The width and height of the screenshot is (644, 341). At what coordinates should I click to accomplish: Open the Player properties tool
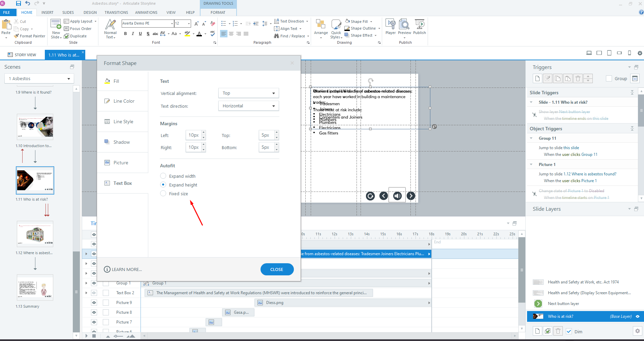coord(391,27)
